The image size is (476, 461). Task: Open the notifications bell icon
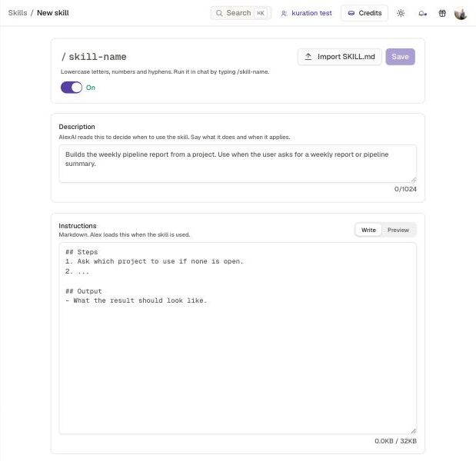[422, 13]
